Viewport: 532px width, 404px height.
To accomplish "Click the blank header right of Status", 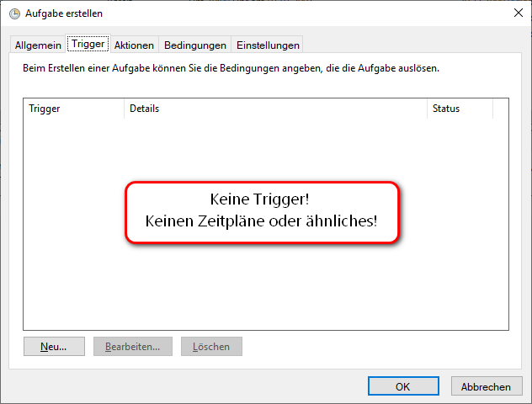I will pos(501,109).
